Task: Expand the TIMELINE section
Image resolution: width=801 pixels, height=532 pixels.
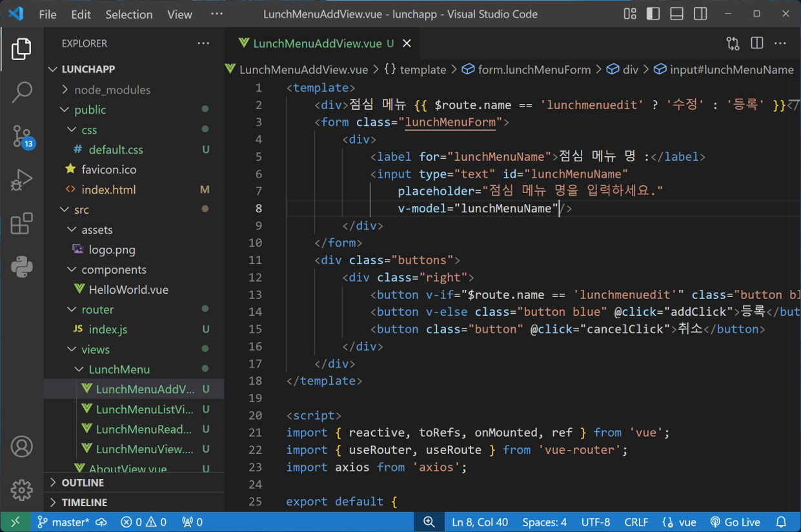Action: (x=134, y=502)
